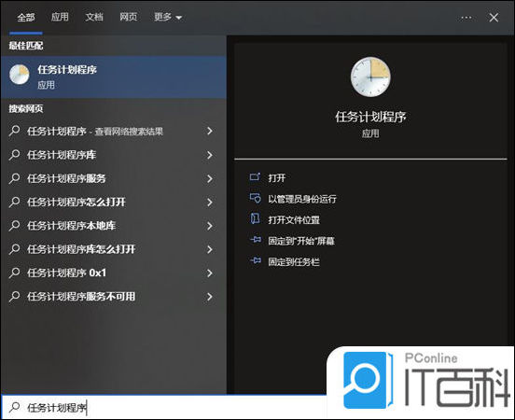Select suggestion text 任务计划程序库
This screenshot has height=420, width=515.
coord(62,155)
